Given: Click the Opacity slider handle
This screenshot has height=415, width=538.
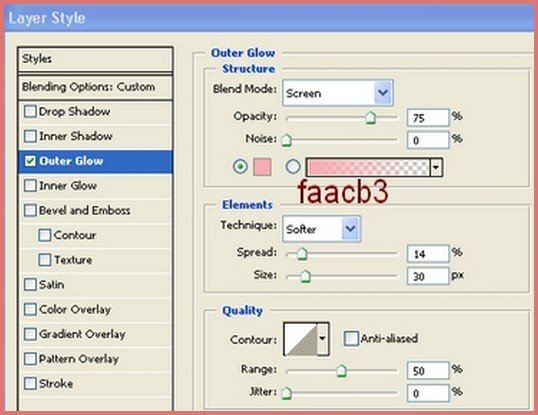Looking at the screenshot, I should coord(370,118).
